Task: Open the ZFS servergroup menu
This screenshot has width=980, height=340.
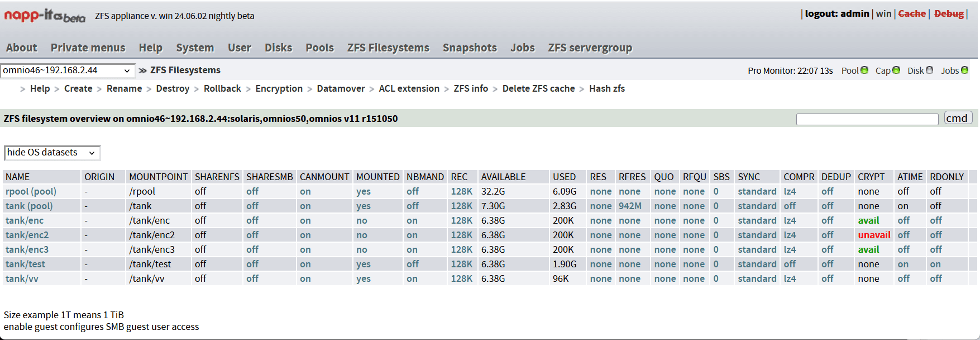Action: (590, 48)
